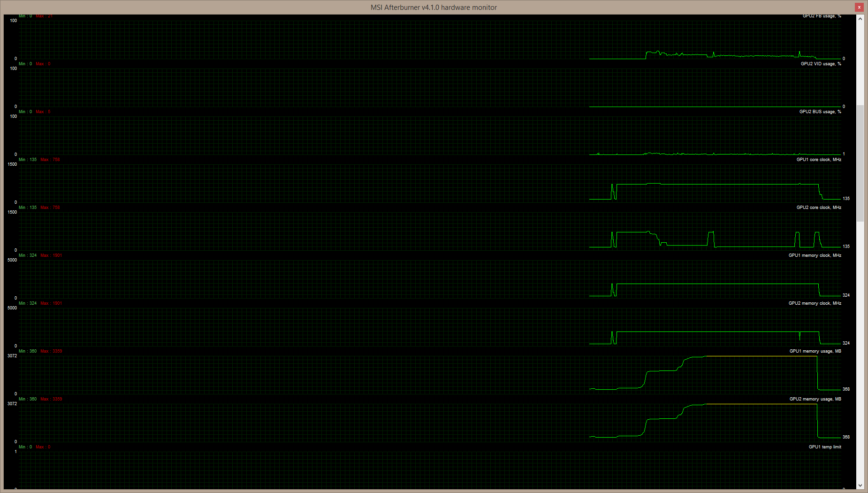Click the 'GPU2 core clock, MHz' label

819,208
